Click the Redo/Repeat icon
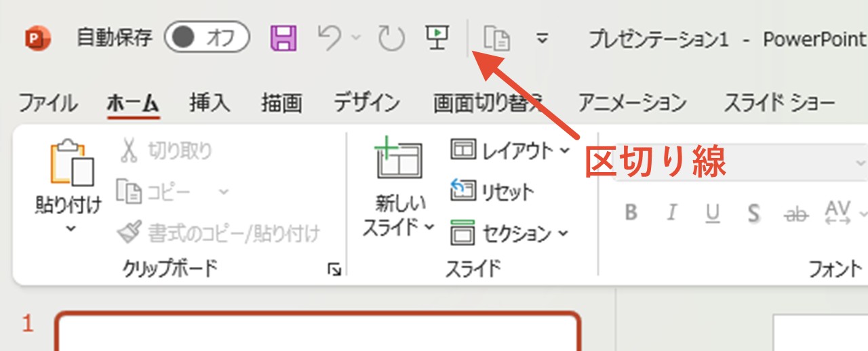The width and height of the screenshot is (868, 351). click(391, 39)
